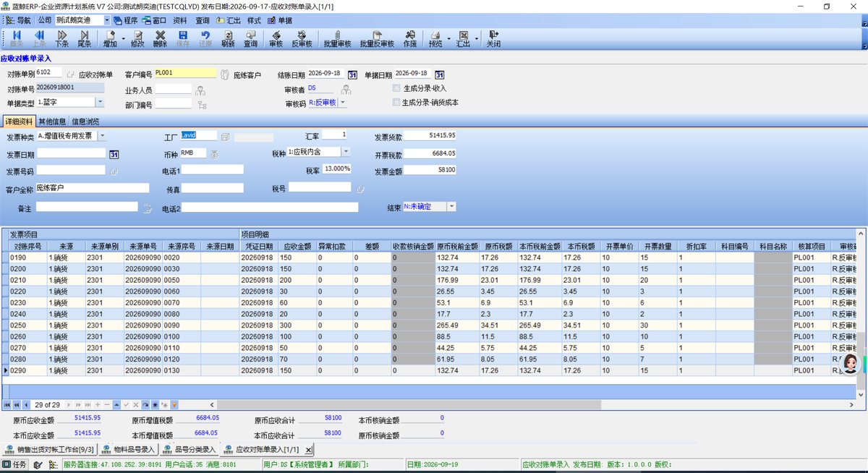This screenshot has height=473, width=868.
Task: Click into the 发票号码 input field
Action: click(x=71, y=171)
